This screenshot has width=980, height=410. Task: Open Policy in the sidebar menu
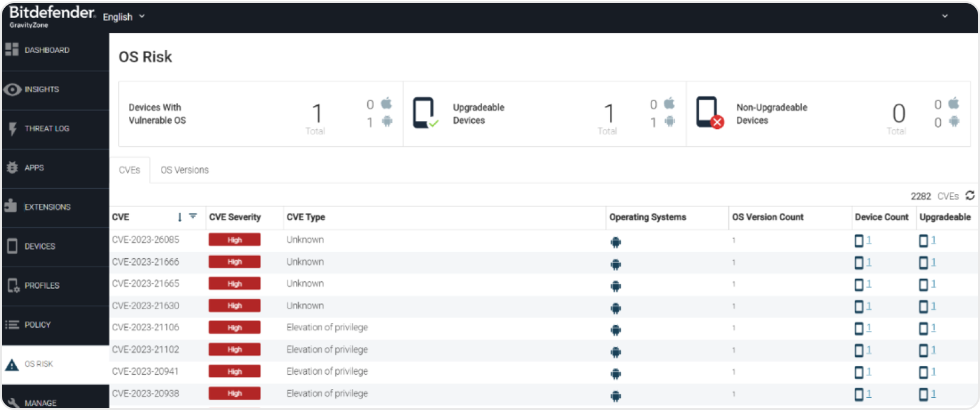[37, 325]
